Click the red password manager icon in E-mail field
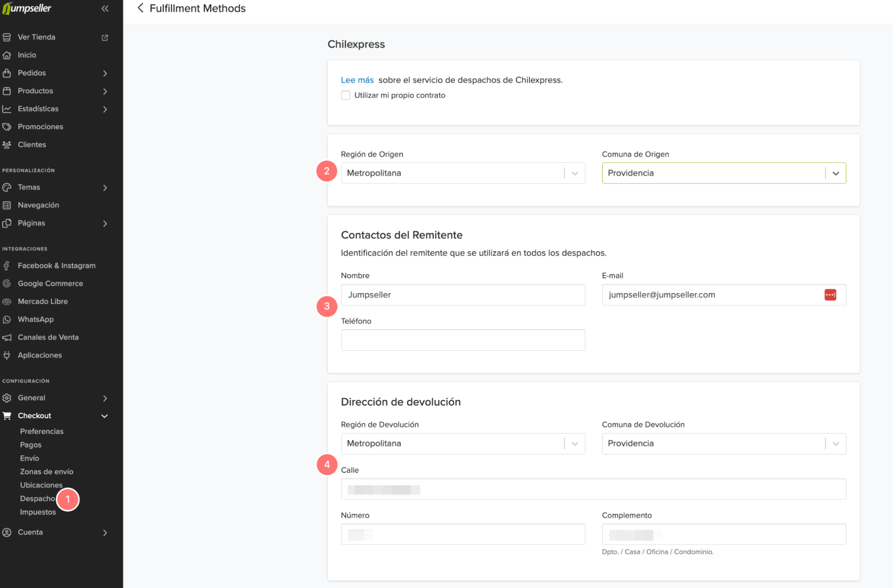 click(x=830, y=295)
